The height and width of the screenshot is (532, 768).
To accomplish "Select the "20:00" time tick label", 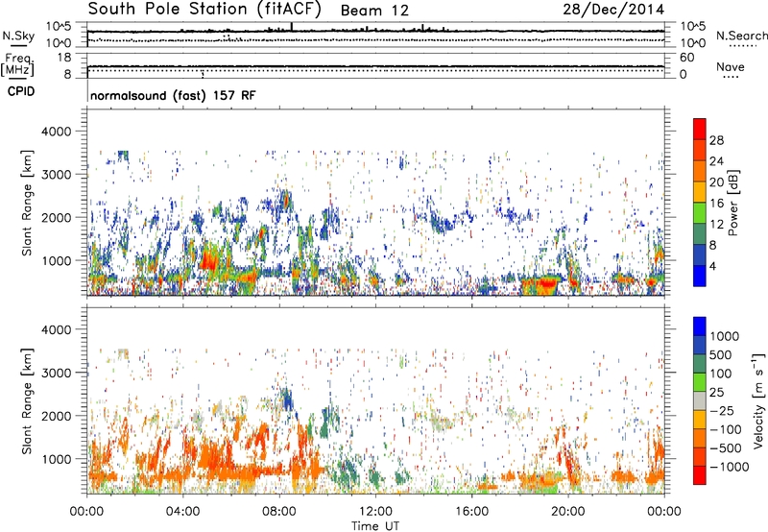I will pyautogui.click(x=567, y=512).
